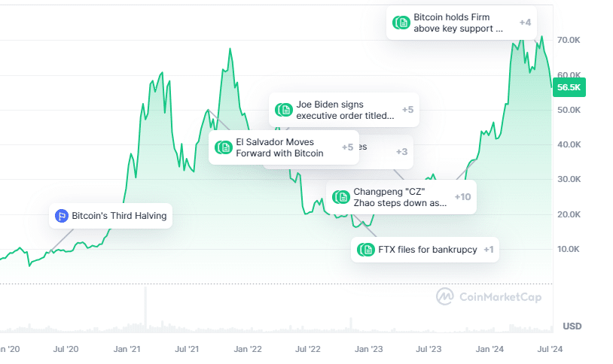
Task: Open news icon on Changpeng "CZ" Zhao card
Action: tap(341, 197)
